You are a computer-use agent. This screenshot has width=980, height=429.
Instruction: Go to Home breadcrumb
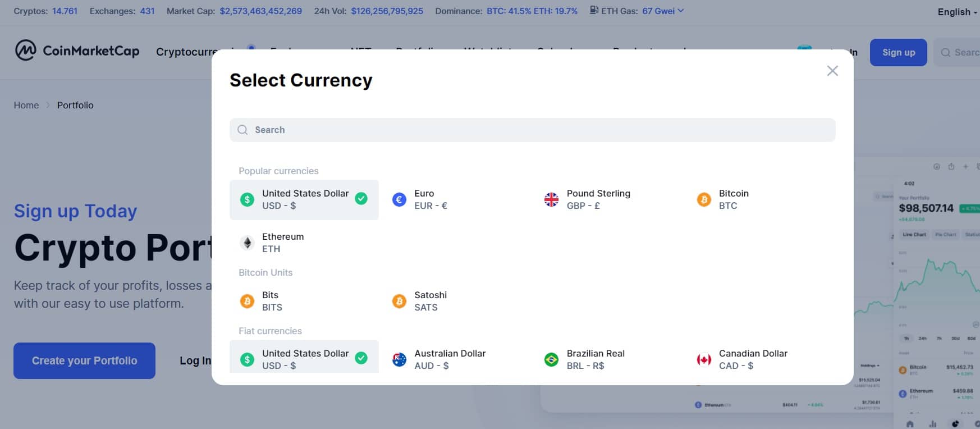(x=26, y=105)
